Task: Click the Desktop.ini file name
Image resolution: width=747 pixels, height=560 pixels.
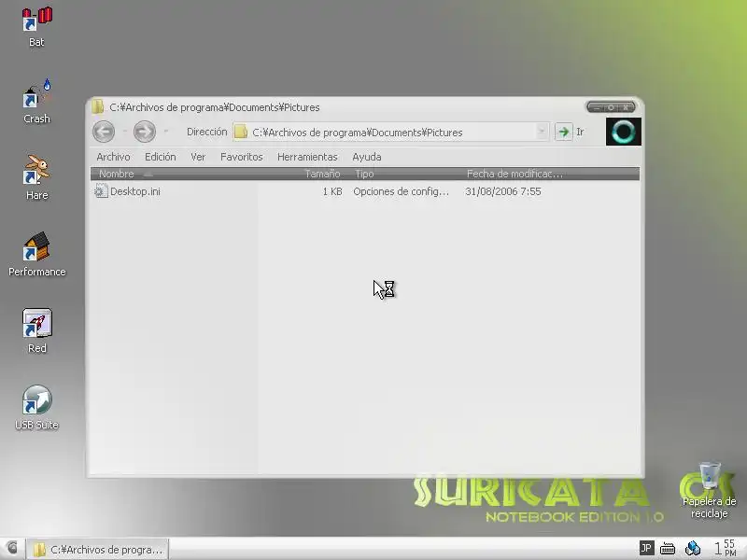Action: point(135,191)
